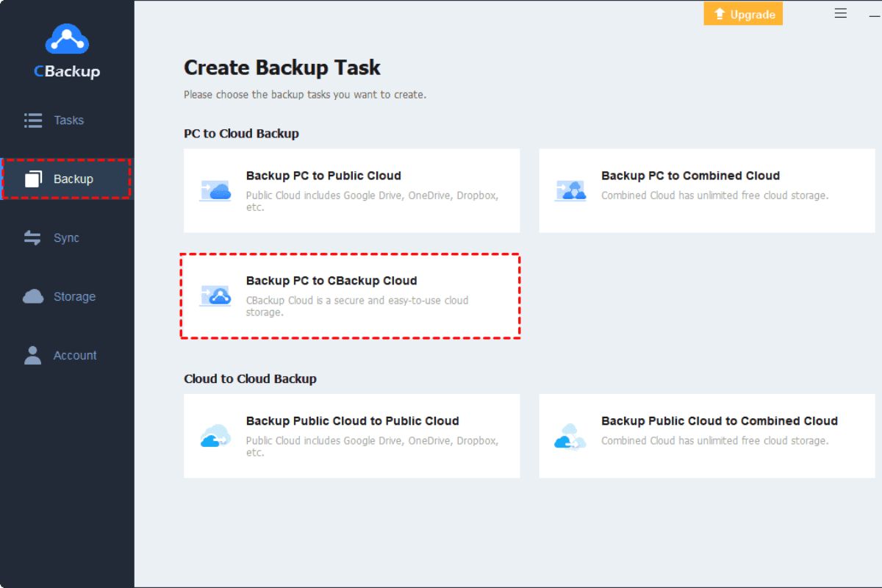The height and width of the screenshot is (588, 882).
Task: Open the Sync section
Action: coord(67,238)
